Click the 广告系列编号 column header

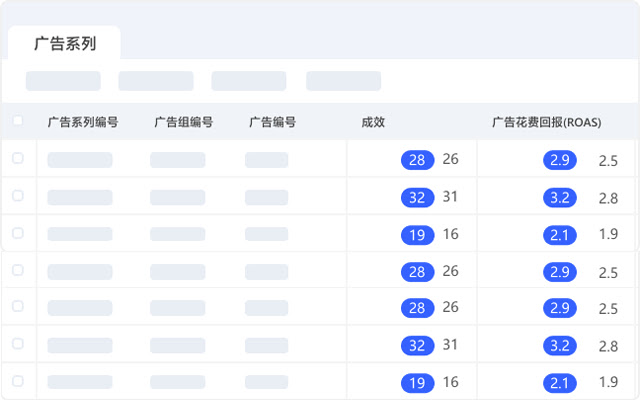(83, 122)
